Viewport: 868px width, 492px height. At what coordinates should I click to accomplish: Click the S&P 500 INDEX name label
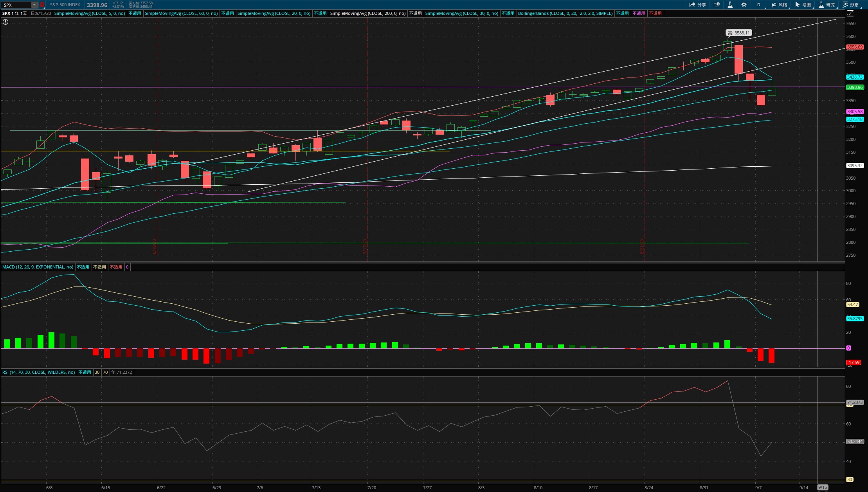[x=65, y=5]
